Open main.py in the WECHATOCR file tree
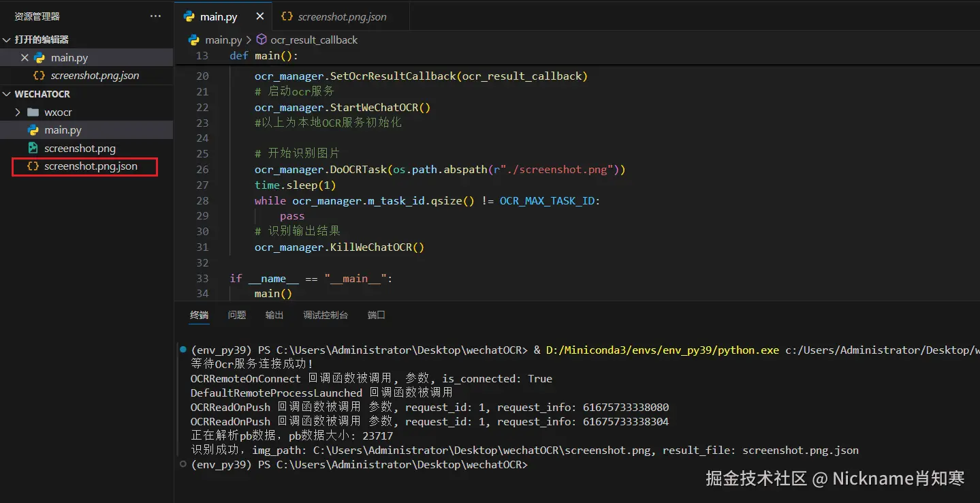Image resolution: width=980 pixels, height=503 pixels. (63, 129)
